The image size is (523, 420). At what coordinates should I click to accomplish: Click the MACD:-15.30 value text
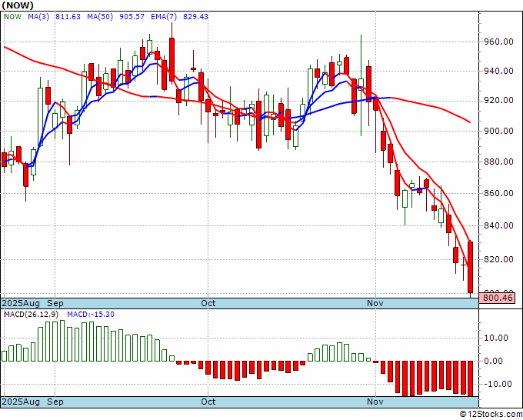click(x=91, y=315)
